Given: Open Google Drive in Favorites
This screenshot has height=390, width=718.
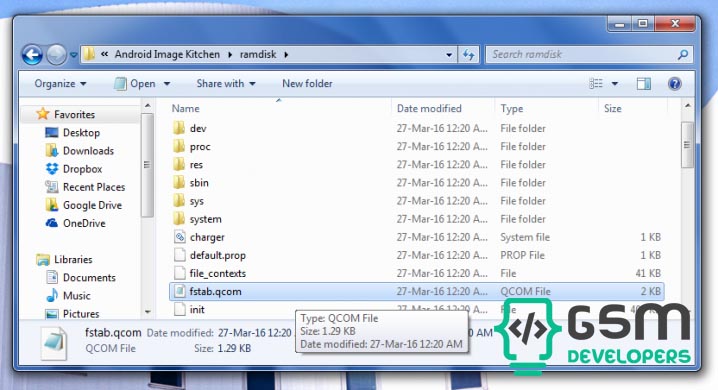Looking at the screenshot, I should pos(92,206).
